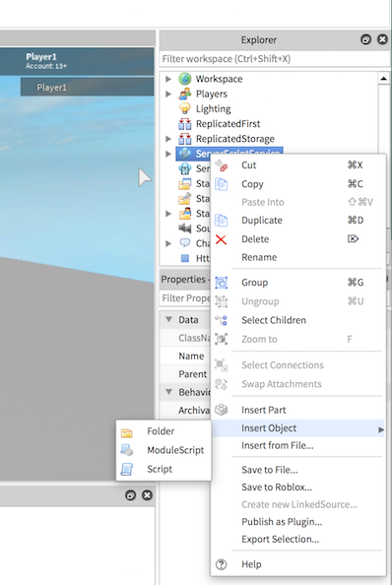Click the Cut scissors icon
392x585 pixels.
[222, 165]
